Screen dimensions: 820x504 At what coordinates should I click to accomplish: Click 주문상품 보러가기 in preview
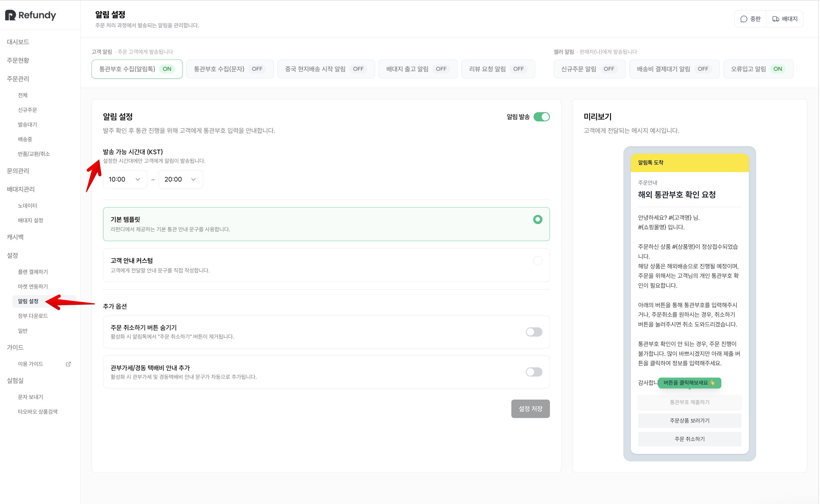pos(689,420)
